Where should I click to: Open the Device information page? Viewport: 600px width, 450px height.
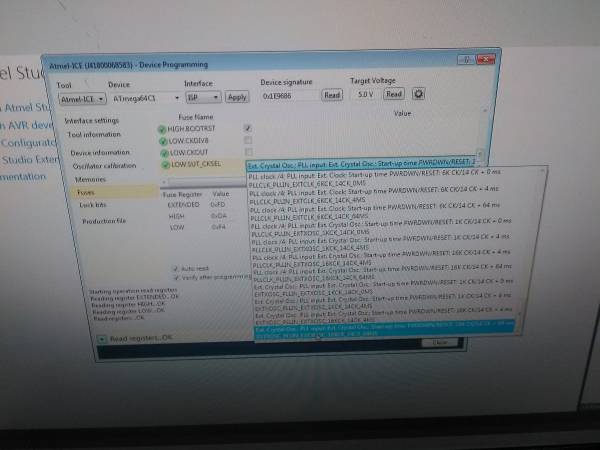pyautogui.click(x=100, y=152)
